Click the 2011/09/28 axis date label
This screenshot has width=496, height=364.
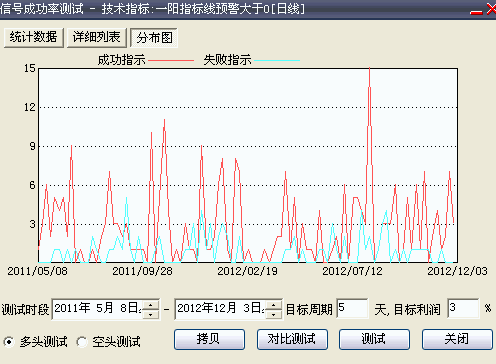(142, 271)
